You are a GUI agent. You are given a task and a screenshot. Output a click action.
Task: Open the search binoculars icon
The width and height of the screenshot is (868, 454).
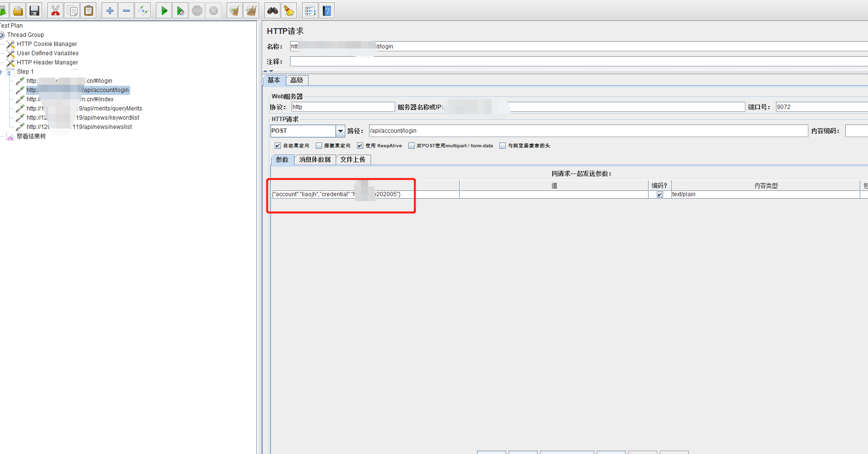click(x=272, y=10)
